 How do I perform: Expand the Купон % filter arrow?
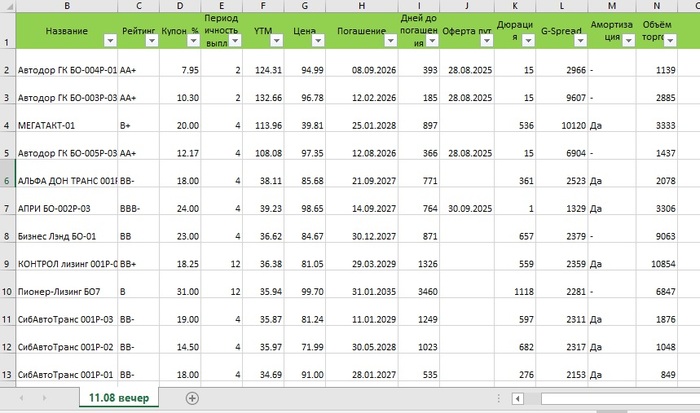tap(193, 41)
